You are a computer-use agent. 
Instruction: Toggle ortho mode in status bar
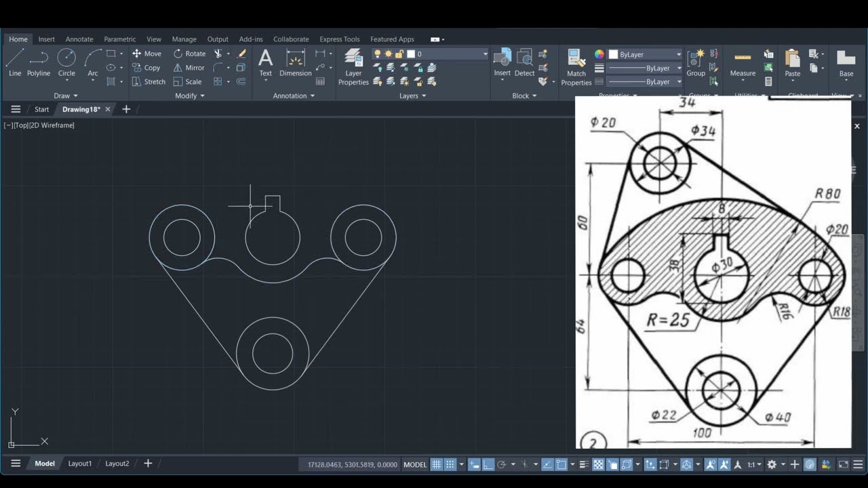click(x=488, y=464)
